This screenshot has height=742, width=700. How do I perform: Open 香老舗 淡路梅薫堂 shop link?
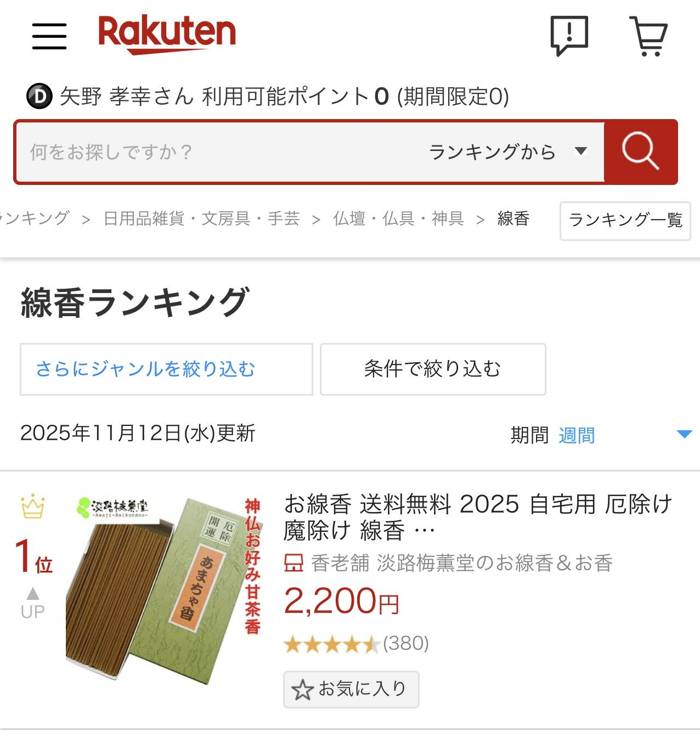(x=462, y=563)
